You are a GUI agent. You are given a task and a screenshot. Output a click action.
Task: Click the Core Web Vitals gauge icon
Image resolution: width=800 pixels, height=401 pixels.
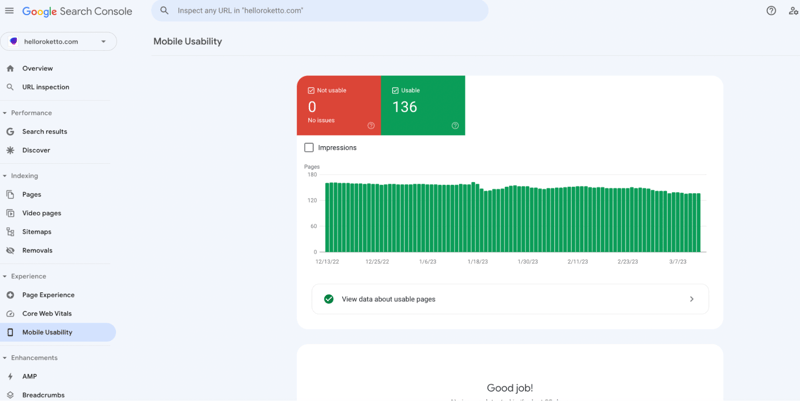point(10,314)
